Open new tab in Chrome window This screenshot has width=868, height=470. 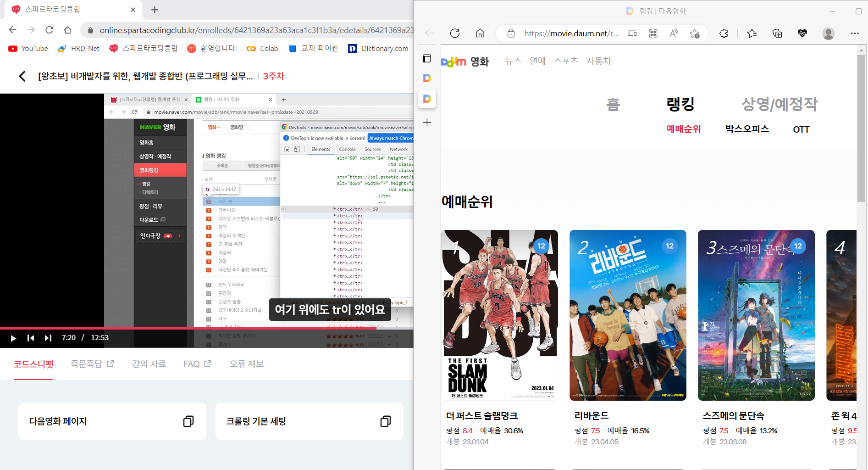click(155, 10)
